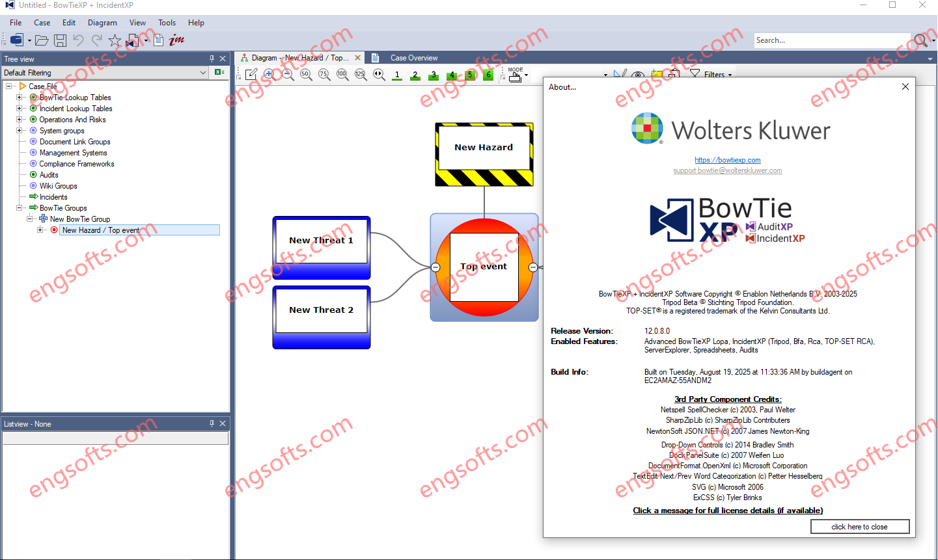Click the report page icon in the main toolbar
938x560 pixels.
click(158, 40)
